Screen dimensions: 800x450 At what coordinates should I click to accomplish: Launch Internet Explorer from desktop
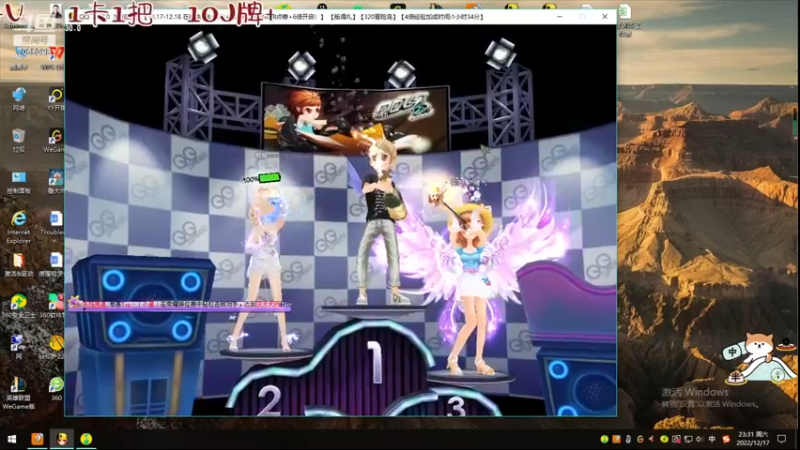coord(19,227)
